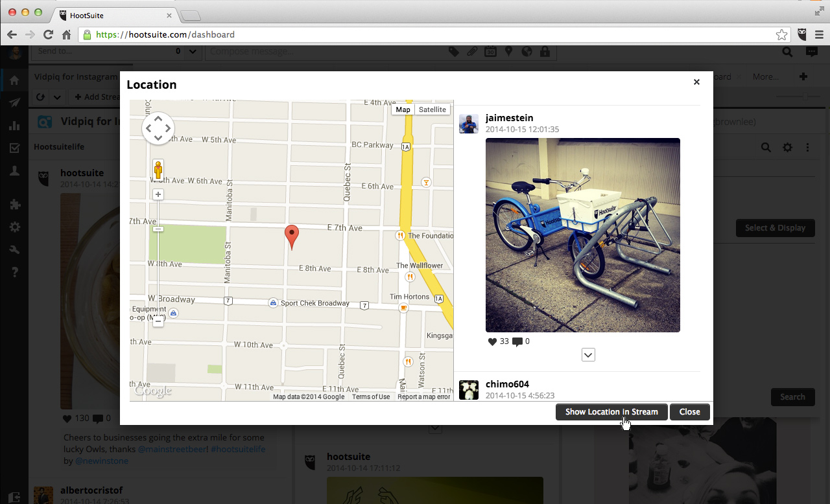Select the Vidpiq for Instagram tab
Image resolution: width=830 pixels, height=504 pixels.
(76, 76)
